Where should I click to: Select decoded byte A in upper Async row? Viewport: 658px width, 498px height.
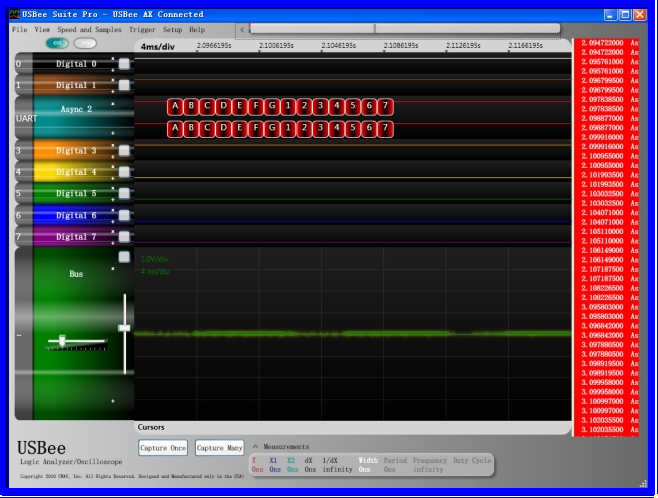[175, 107]
